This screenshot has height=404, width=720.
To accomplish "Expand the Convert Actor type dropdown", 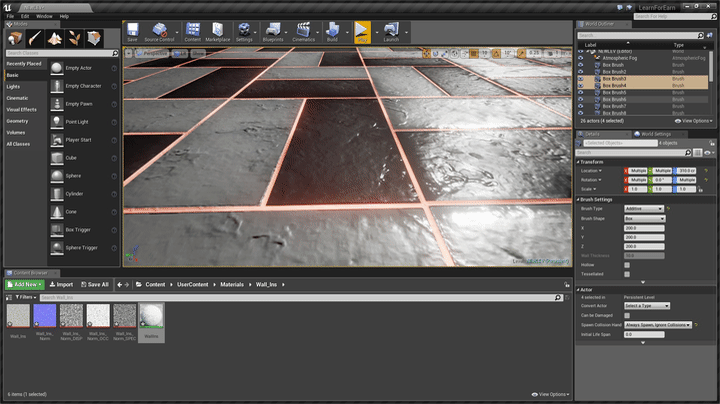I will point(646,306).
